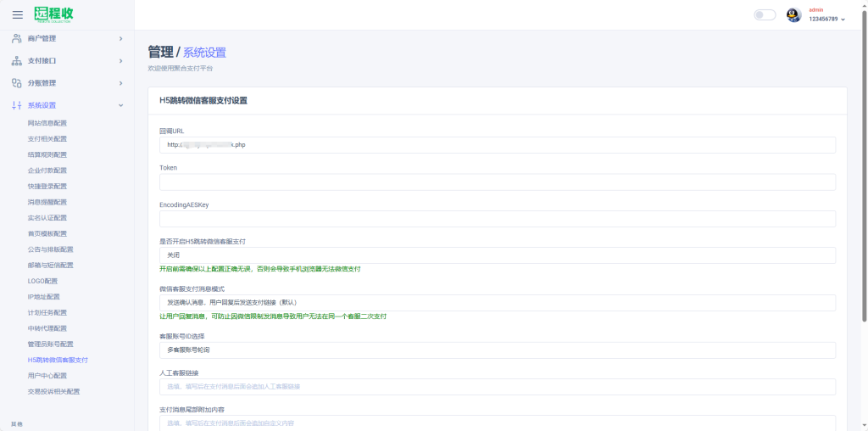868x431 pixels.
Task: Expand the 商户管理 chevron
Action: (120, 38)
